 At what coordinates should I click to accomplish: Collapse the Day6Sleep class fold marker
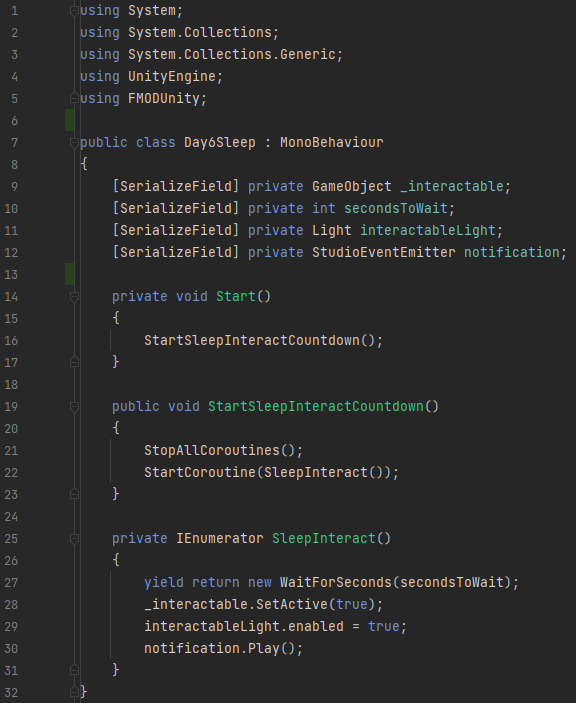(x=74, y=143)
